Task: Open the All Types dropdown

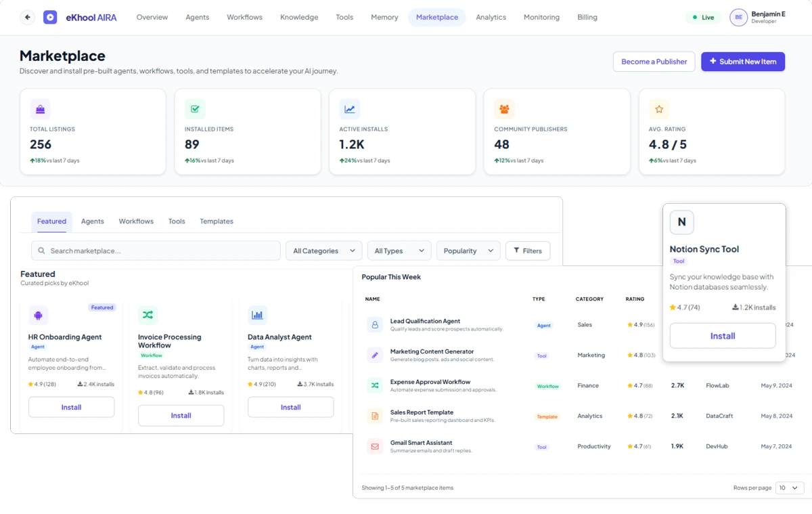Action: point(399,251)
